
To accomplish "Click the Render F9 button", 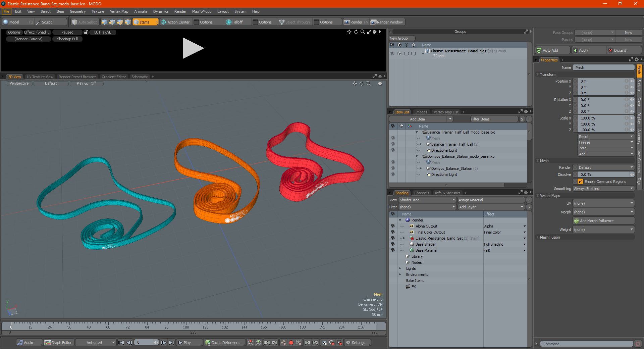I will pyautogui.click(x=356, y=22).
